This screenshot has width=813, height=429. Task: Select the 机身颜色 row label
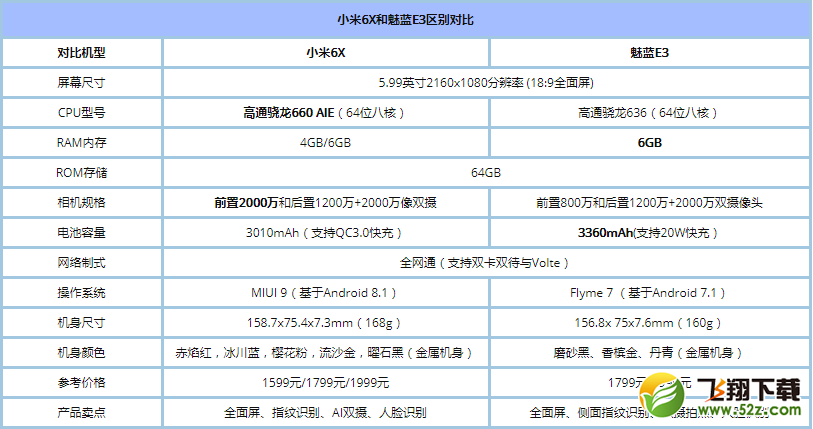(x=81, y=353)
